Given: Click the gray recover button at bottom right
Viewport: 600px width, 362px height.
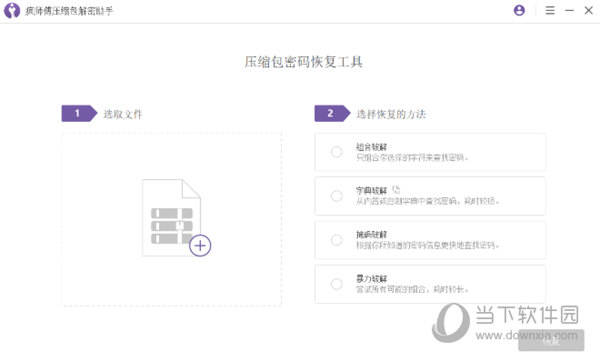Looking at the screenshot, I should pos(551,340).
